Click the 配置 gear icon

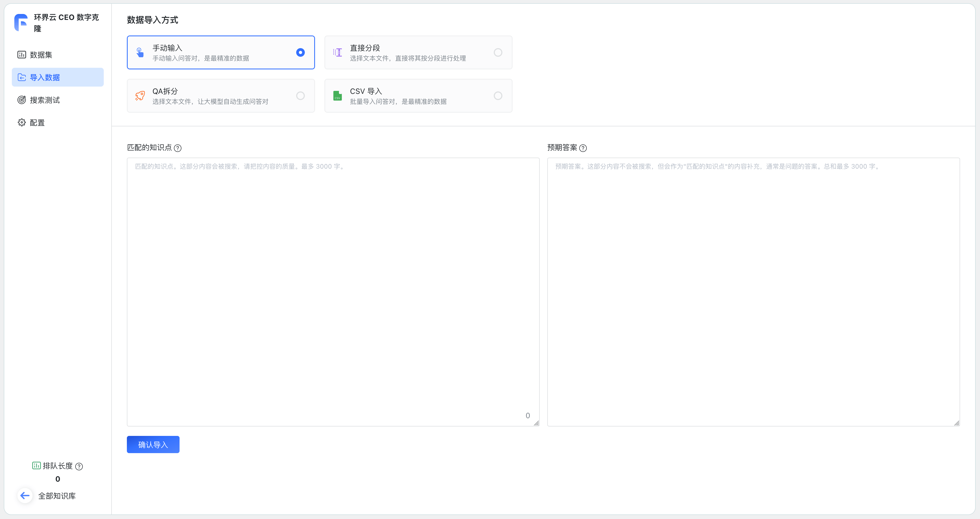pos(22,123)
